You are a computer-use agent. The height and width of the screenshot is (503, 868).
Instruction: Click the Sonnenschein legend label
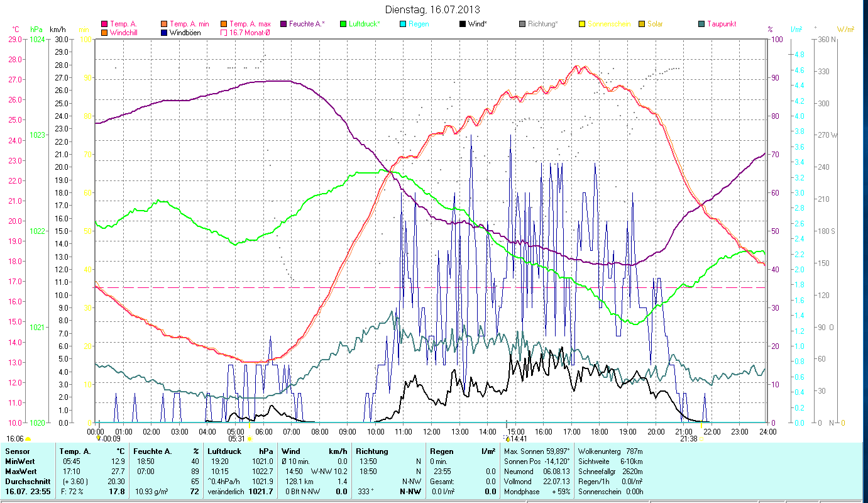[x=608, y=24]
